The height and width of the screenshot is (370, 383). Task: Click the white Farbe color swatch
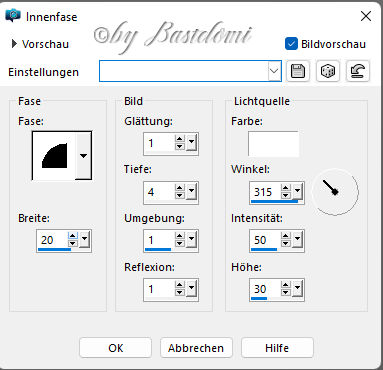[273, 144]
